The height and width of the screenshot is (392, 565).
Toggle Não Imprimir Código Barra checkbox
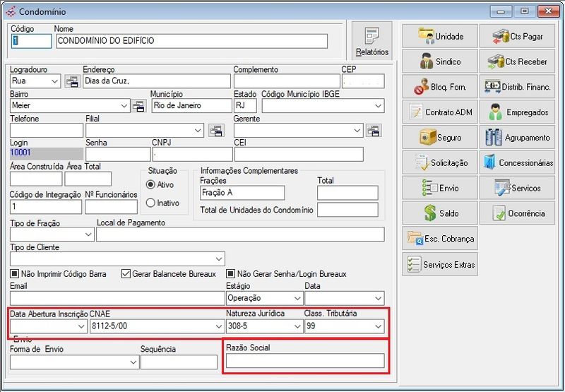(14, 274)
